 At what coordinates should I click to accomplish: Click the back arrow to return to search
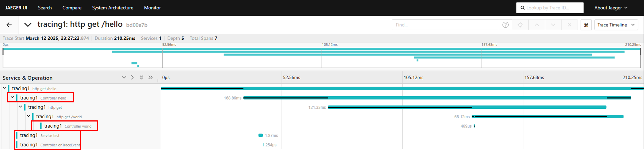(x=9, y=25)
